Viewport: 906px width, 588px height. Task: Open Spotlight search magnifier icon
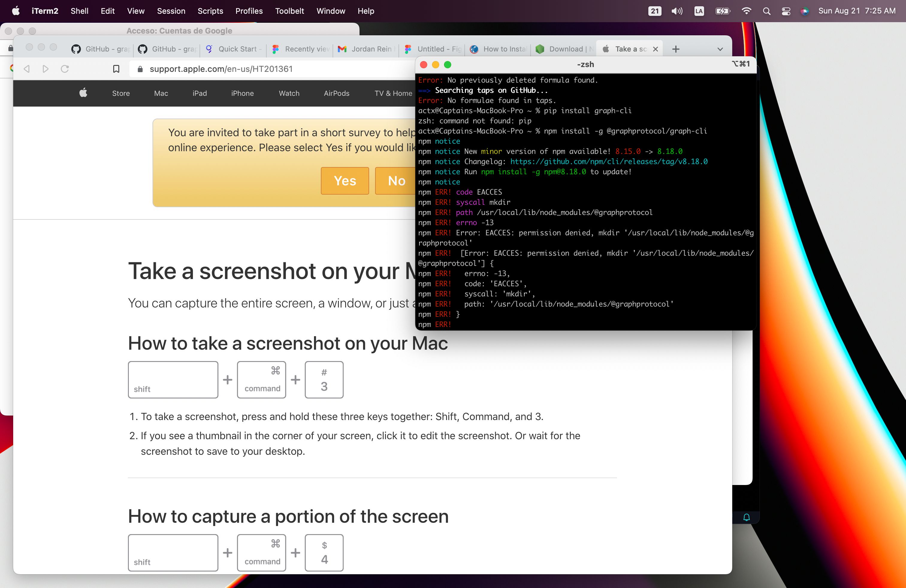(767, 11)
